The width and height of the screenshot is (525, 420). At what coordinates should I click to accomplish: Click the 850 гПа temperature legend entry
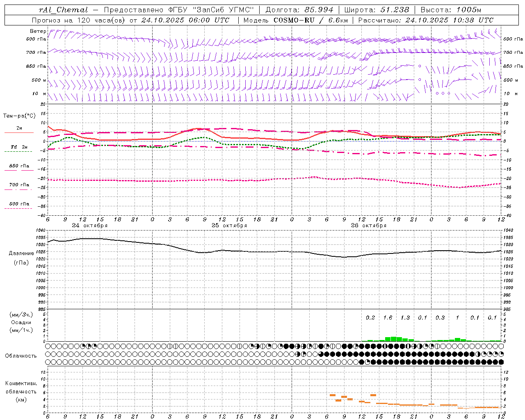click(x=19, y=166)
